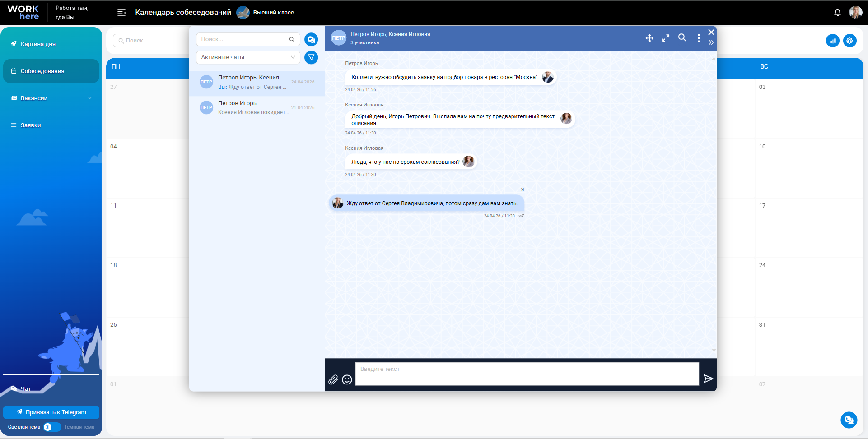Apply chat filter with funnel icon
This screenshot has height=439, width=868.
311,57
